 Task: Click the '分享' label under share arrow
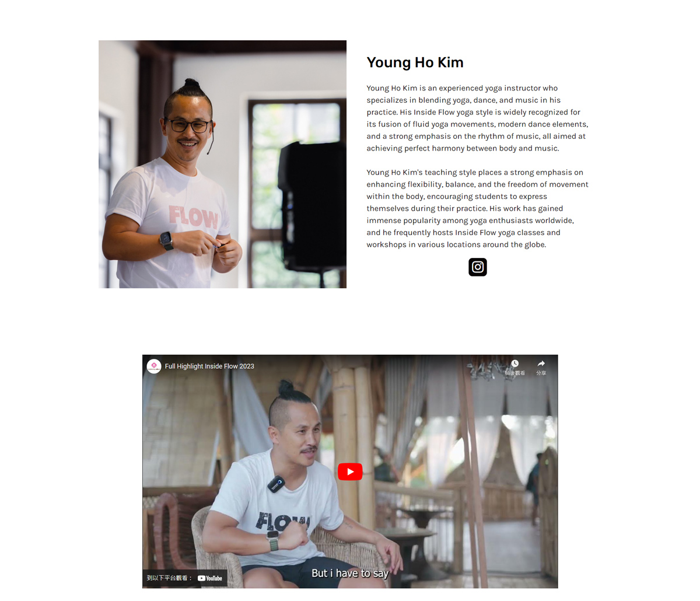click(x=541, y=373)
